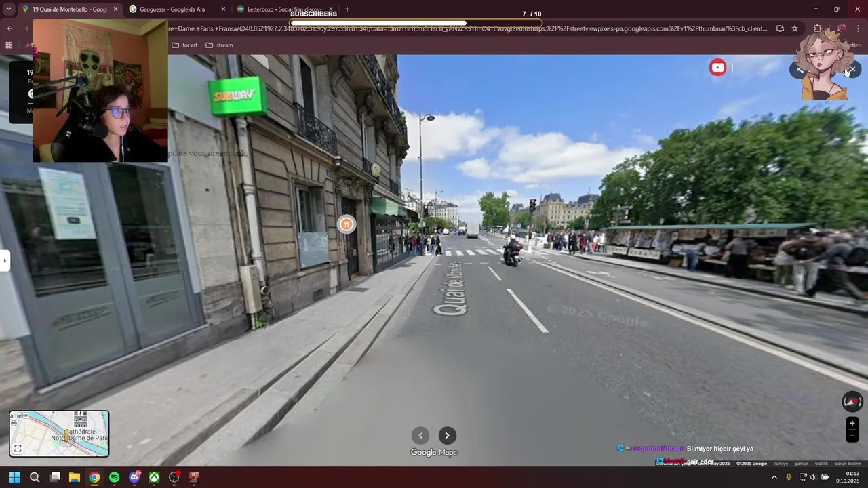Image resolution: width=868 pixels, height=488 pixels.
Task: Open the clock showing 01:13
Action: click(848, 477)
